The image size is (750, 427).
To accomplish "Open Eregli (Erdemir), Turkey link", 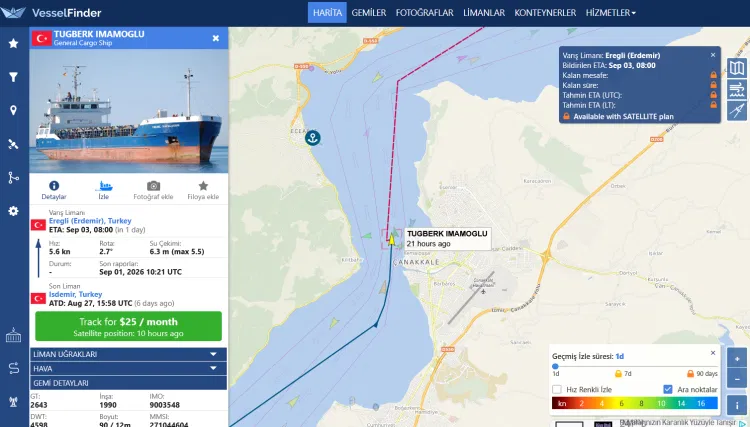I will tap(90, 221).
